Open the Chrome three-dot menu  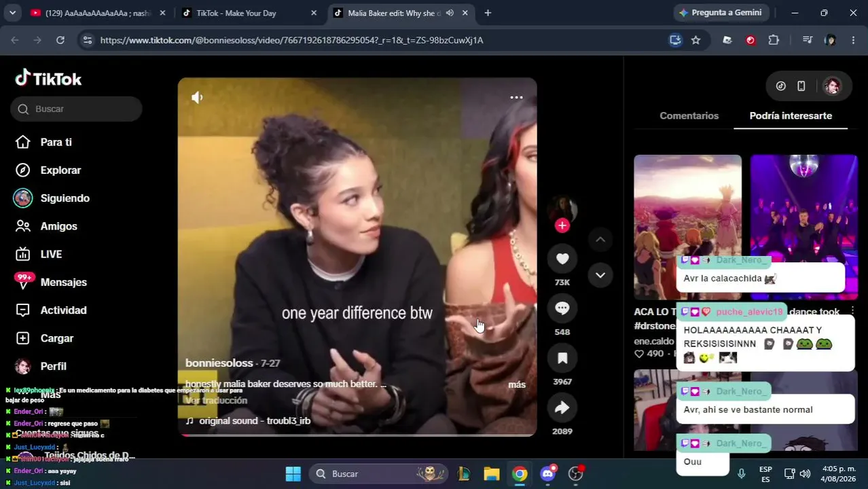[853, 40]
